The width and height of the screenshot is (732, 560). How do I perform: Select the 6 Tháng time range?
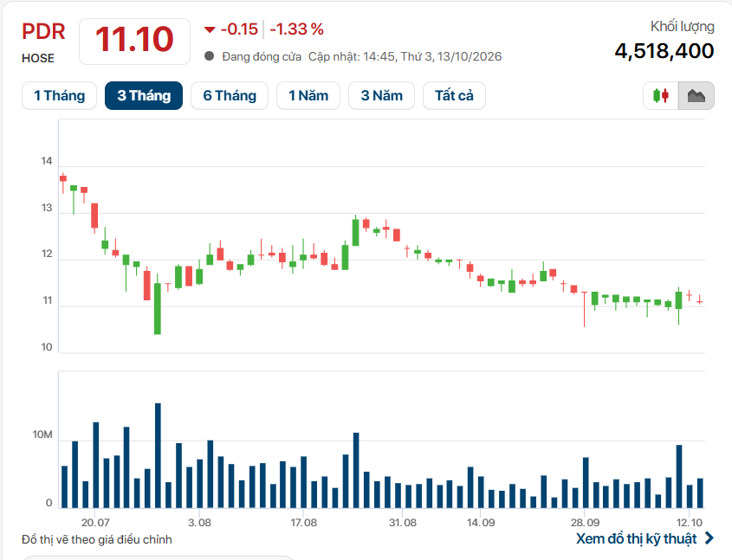pos(230,95)
